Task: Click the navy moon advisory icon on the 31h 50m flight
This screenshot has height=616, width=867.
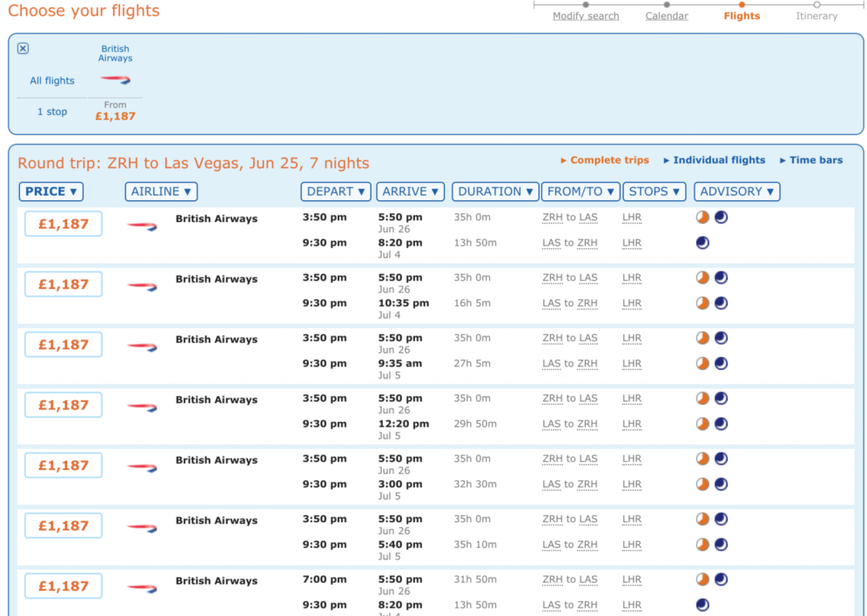Action: click(x=721, y=579)
